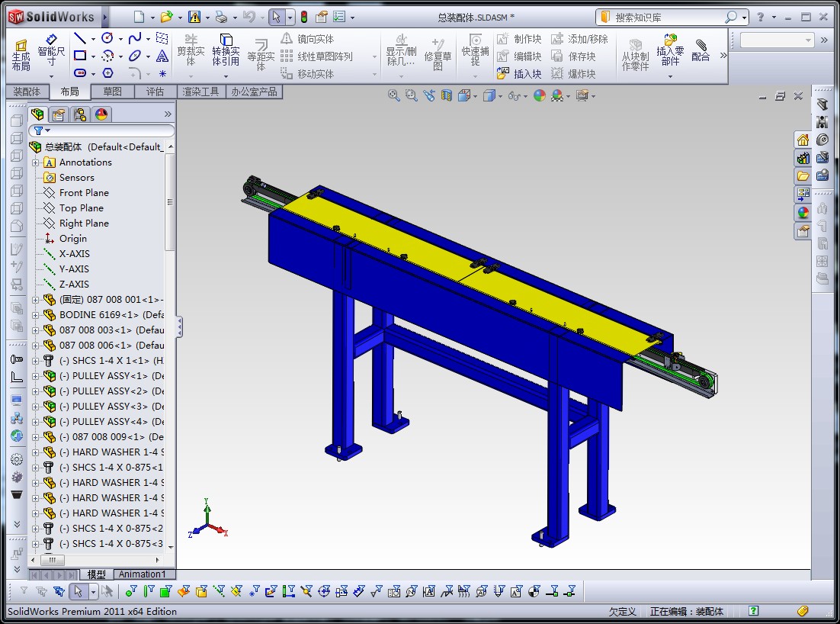Select the 智能尺寸 smart dimension tool
840x624 pixels.
[x=51, y=51]
